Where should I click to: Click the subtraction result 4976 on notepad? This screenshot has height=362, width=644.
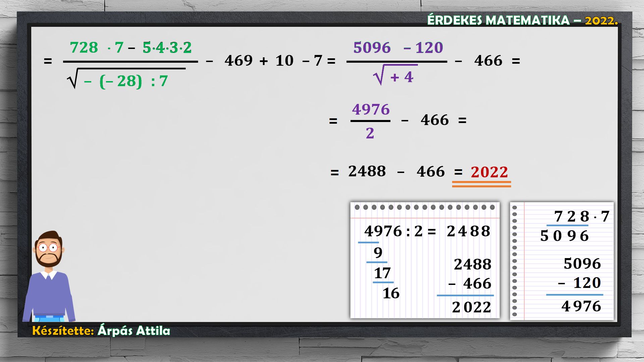pyautogui.click(x=581, y=306)
